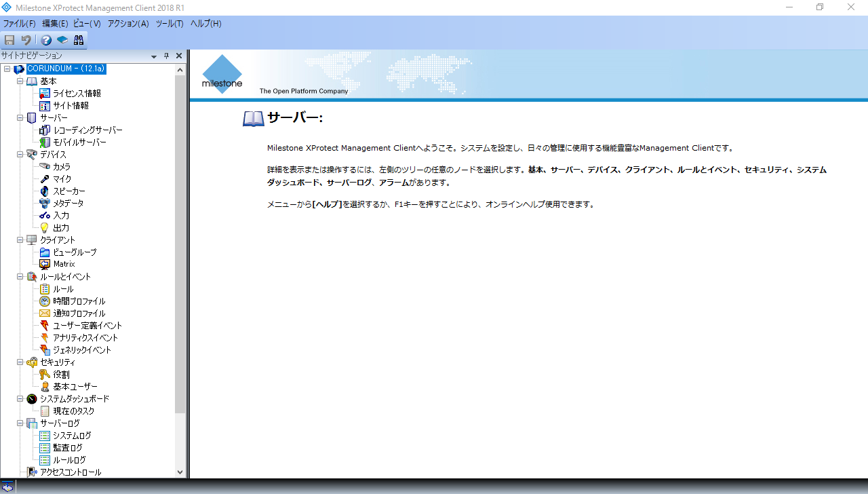Click the モバイルサーバー icon in tree
This screenshot has width=868, height=494.
[x=45, y=142]
